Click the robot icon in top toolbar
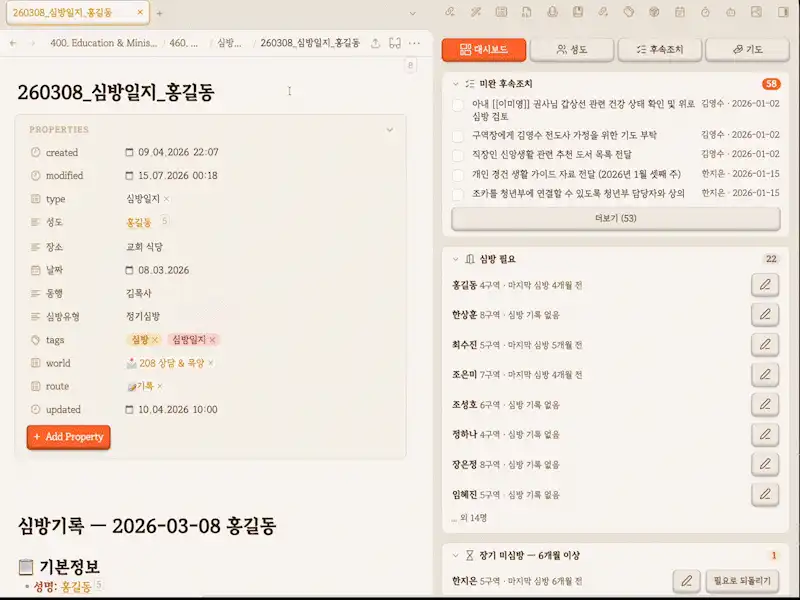Viewport: 800px width, 600px height. point(731,12)
